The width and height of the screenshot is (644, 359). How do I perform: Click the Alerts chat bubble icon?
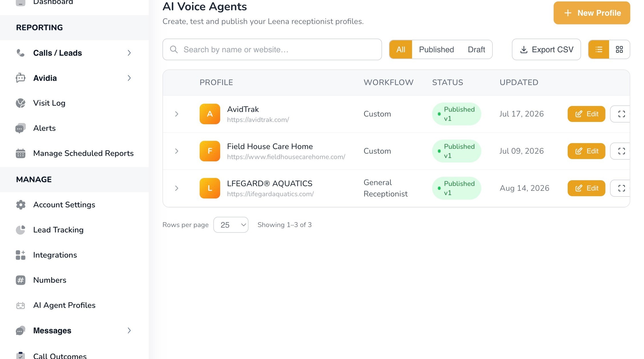click(20, 128)
